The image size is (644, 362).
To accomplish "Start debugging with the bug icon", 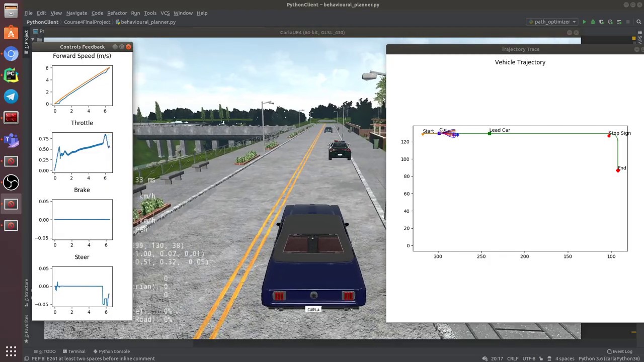I will pyautogui.click(x=593, y=22).
